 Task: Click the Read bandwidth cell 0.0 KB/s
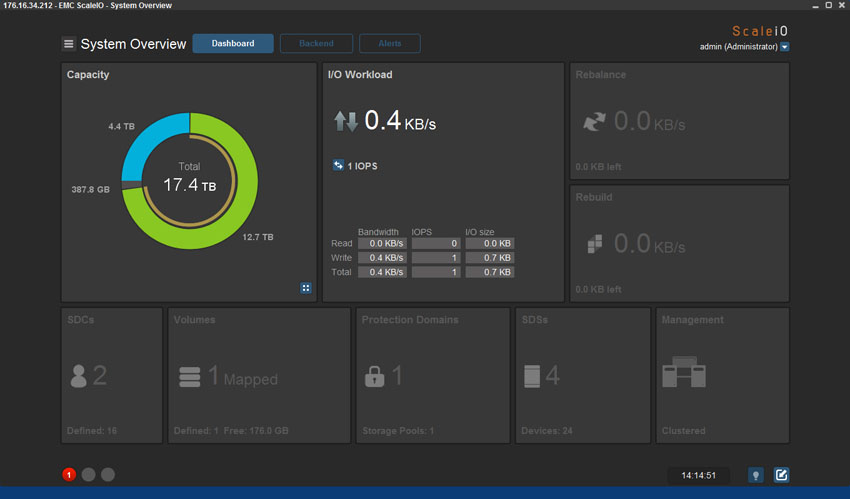click(382, 243)
